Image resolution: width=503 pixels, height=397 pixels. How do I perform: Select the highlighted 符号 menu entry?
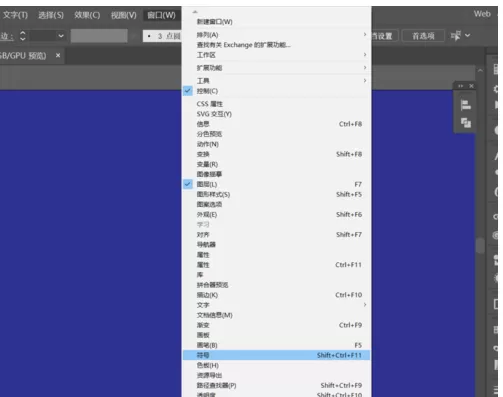point(277,355)
